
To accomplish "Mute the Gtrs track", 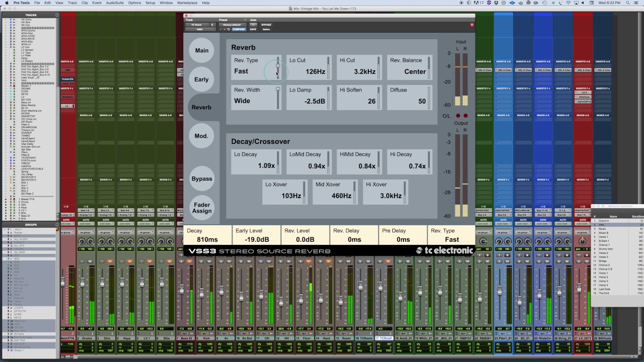I will [110, 261].
